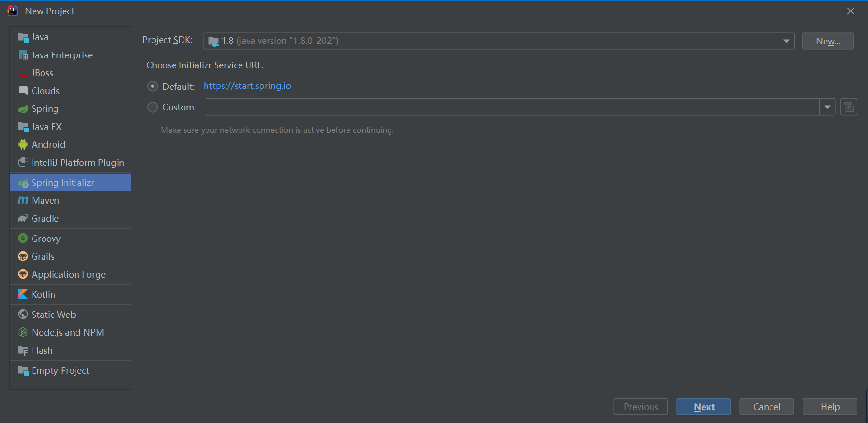Image resolution: width=868 pixels, height=423 pixels.
Task: Select the Kotlin logo icon
Action: click(x=23, y=294)
